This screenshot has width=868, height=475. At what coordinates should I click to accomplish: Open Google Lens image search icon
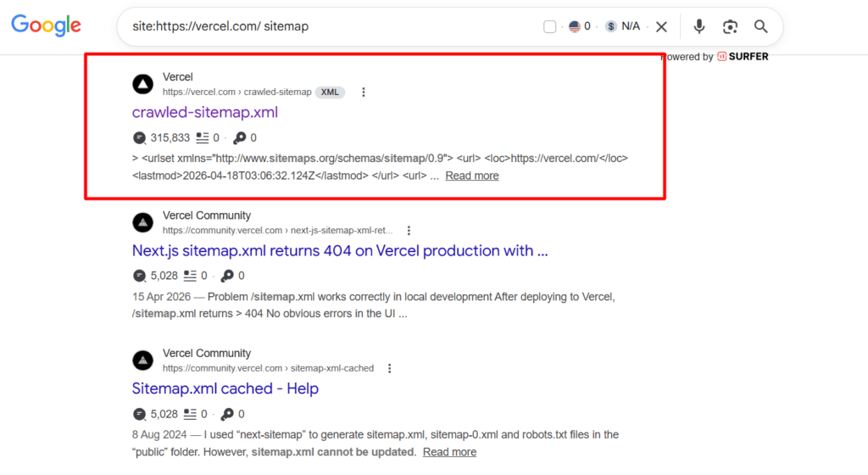pos(730,26)
